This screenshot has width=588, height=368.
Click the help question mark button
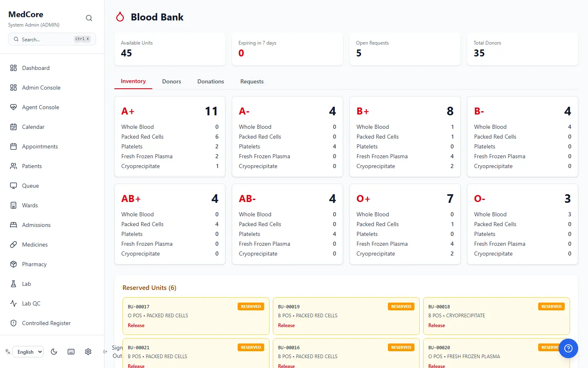(568, 348)
